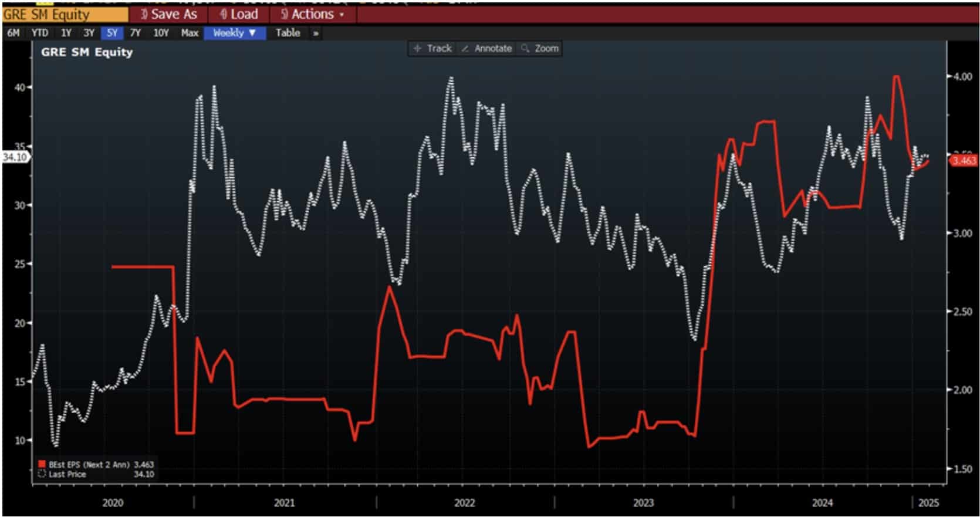Click the Track crosshair tool
Image resolution: width=980 pixels, height=517 pixels.
(432, 49)
